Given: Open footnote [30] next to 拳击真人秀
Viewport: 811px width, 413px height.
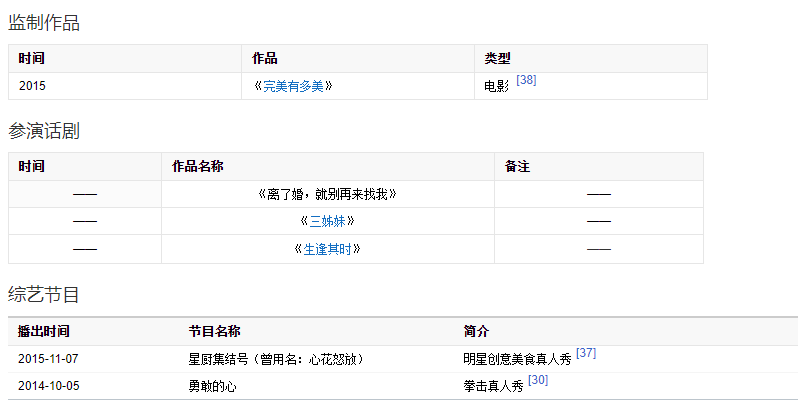Looking at the screenshot, I should pos(538,381).
